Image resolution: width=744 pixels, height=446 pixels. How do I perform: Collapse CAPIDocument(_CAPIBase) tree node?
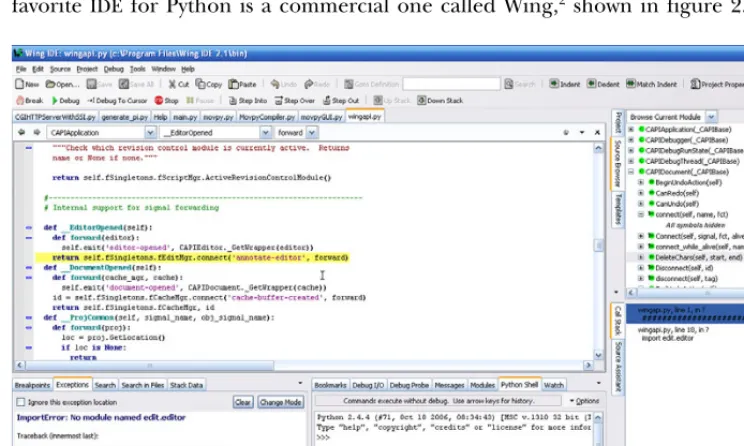coord(631,172)
